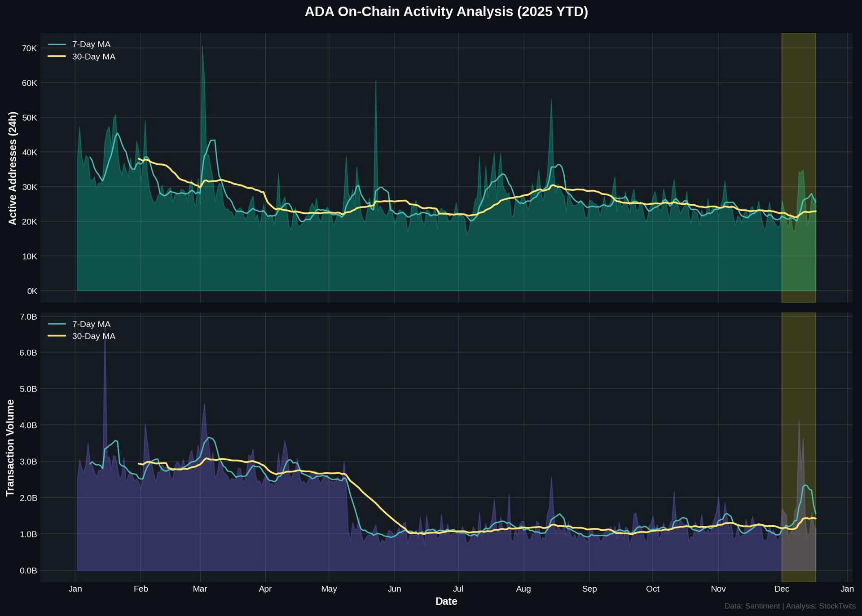Click the 7.0B tick on bottom y-axis
This screenshot has height=616, width=862.
28,317
